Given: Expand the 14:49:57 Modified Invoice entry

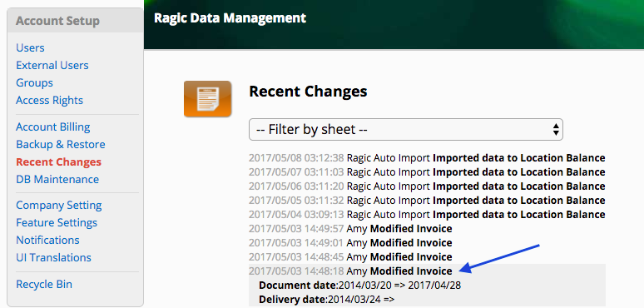Looking at the screenshot, I should point(350,229).
